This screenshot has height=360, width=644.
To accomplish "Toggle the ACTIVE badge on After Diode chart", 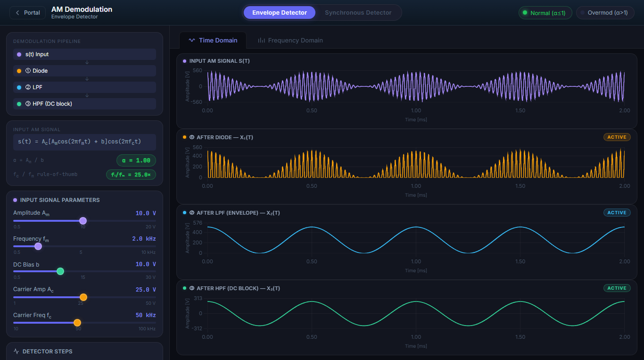I will [617, 137].
